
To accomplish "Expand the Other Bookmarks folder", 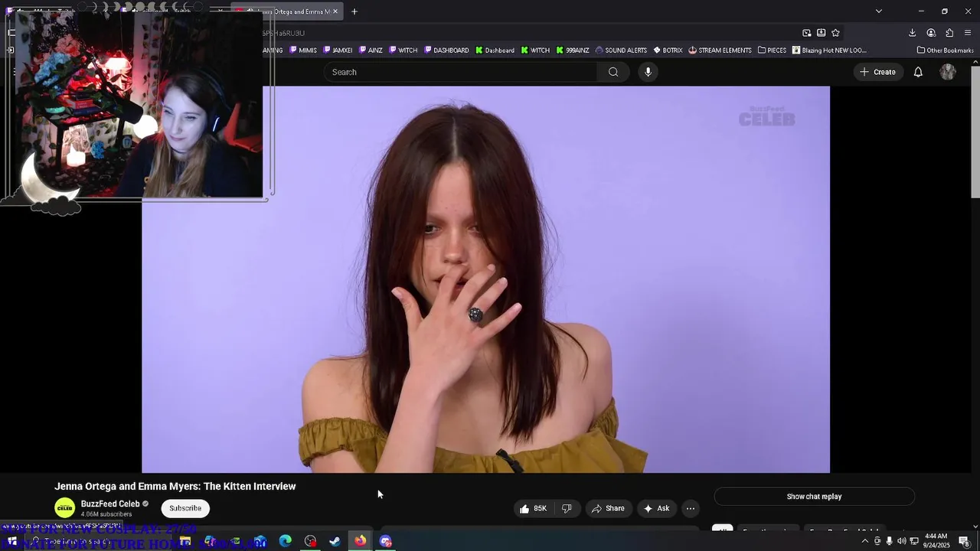I will click(x=945, y=51).
